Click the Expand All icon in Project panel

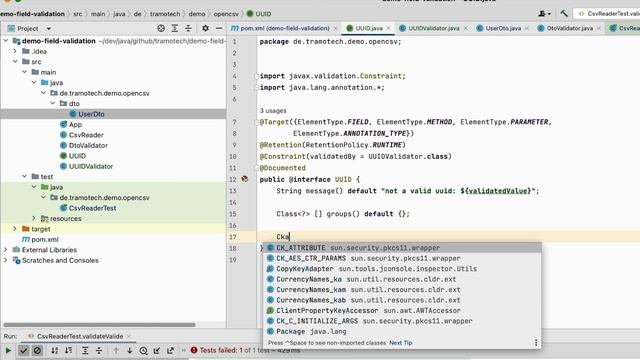[x=174, y=28]
